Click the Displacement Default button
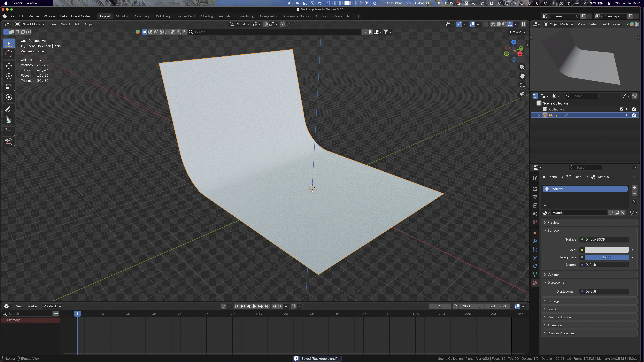The image size is (644, 362). pos(604,291)
